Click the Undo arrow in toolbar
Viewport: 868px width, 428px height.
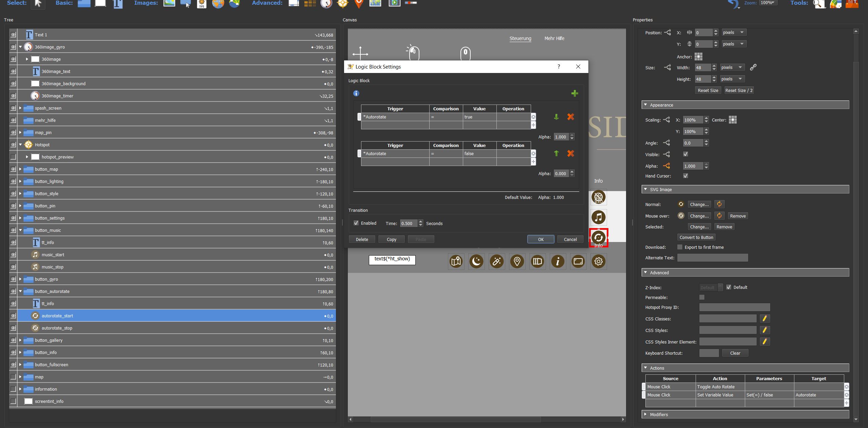coord(734,4)
